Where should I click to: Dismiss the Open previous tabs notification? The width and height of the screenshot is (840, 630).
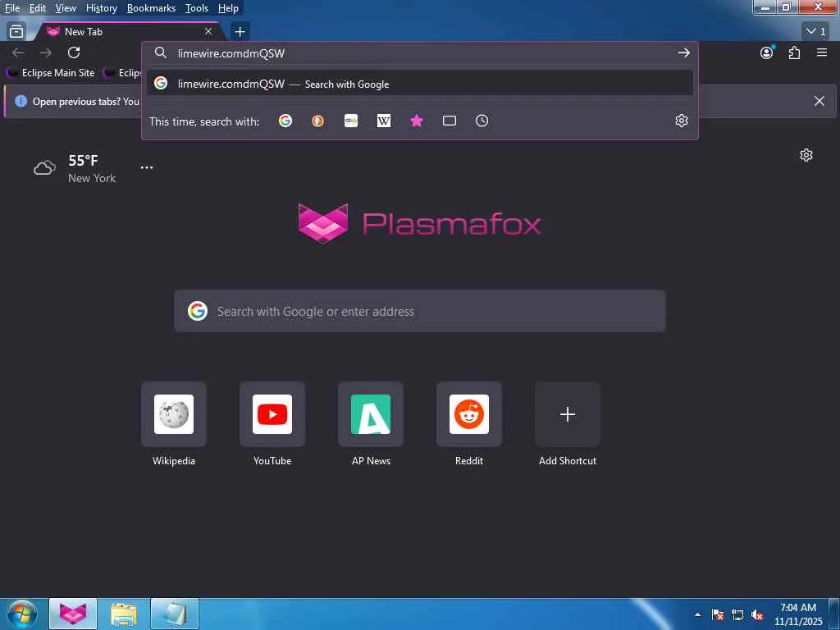coord(819,101)
